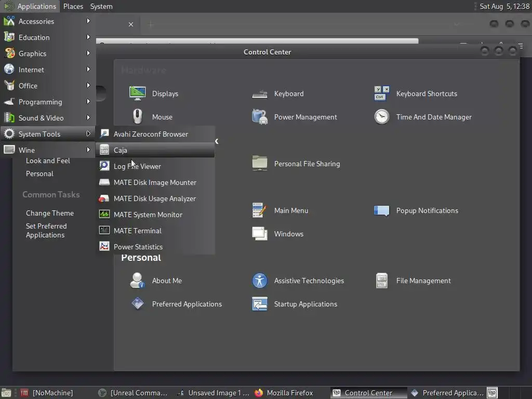The width and height of the screenshot is (532, 399).
Task: Open the Places menu in top panel
Action: (73, 6)
